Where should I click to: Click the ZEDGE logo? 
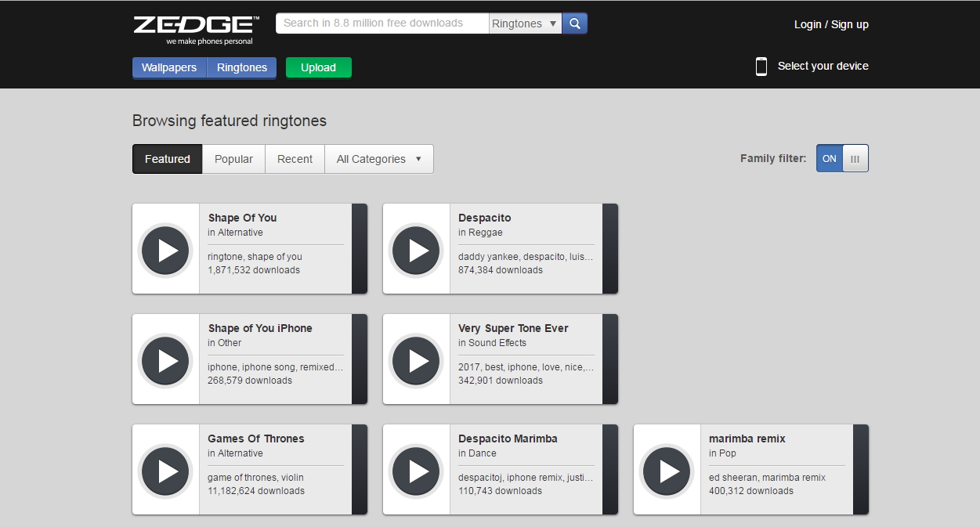pyautogui.click(x=196, y=29)
